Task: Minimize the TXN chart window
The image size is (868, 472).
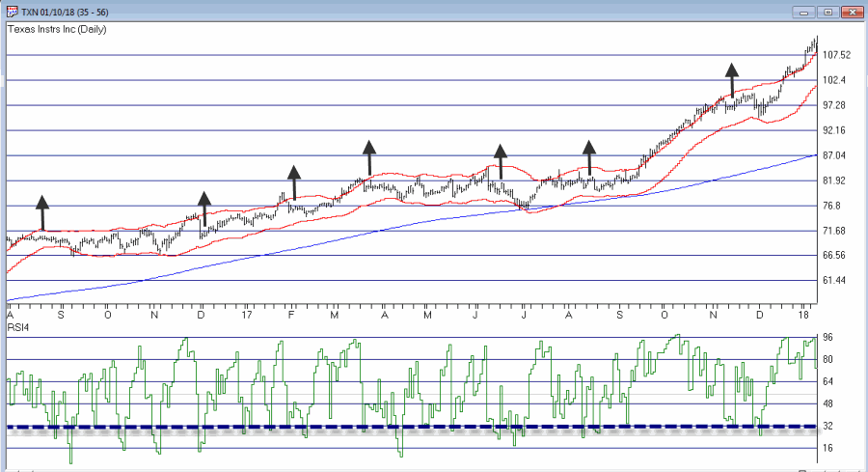Action: point(803,13)
